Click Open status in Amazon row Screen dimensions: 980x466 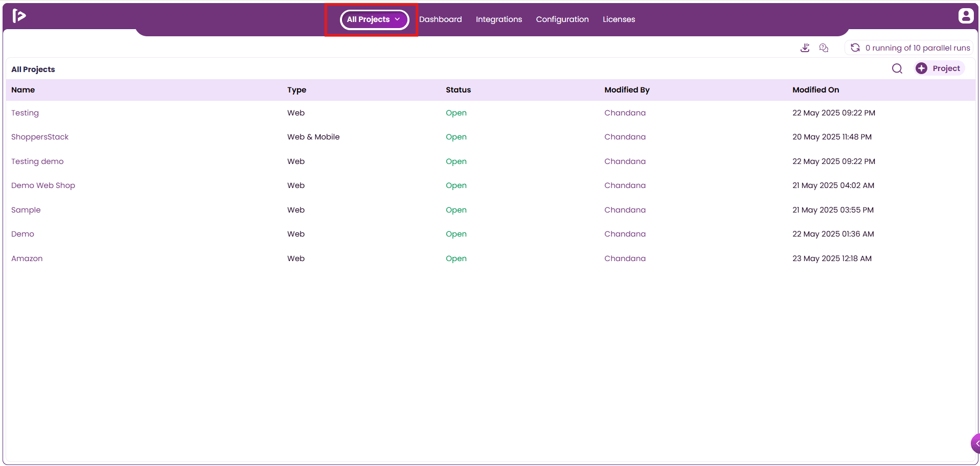[x=456, y=259]
